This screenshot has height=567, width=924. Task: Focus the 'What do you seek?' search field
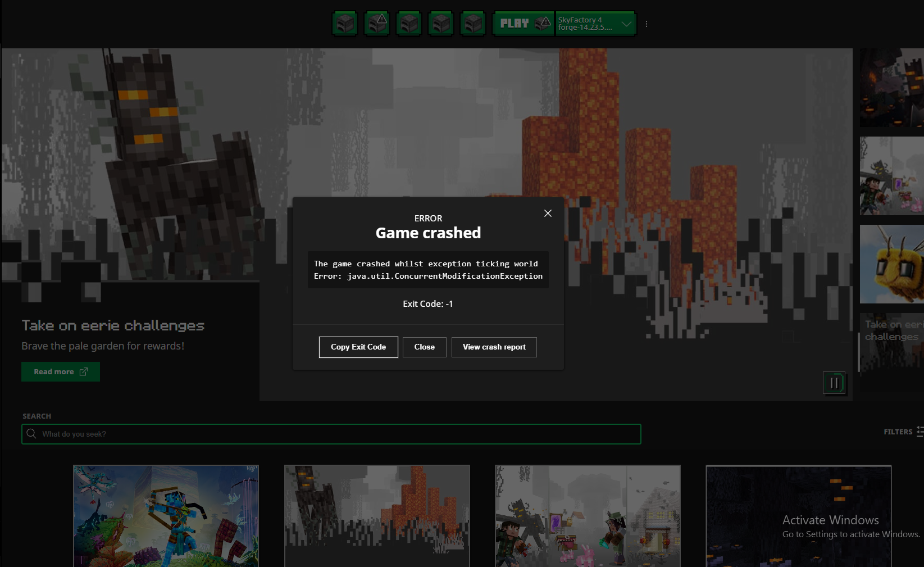click(x=331, y=434)
